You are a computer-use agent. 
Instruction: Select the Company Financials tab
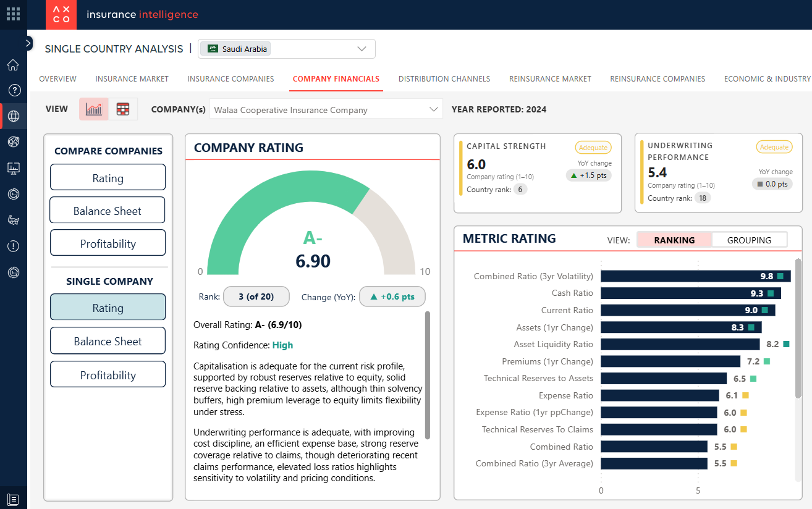click(x=336, y=79)
